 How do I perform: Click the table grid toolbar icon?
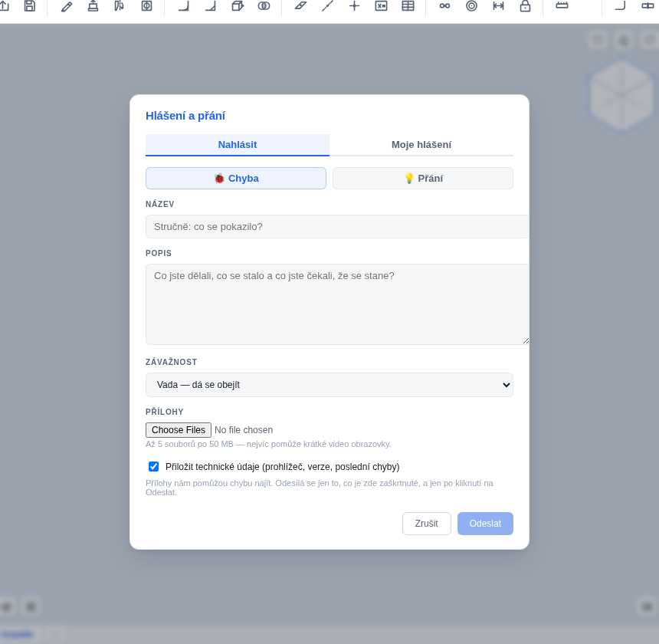point(408,6)
